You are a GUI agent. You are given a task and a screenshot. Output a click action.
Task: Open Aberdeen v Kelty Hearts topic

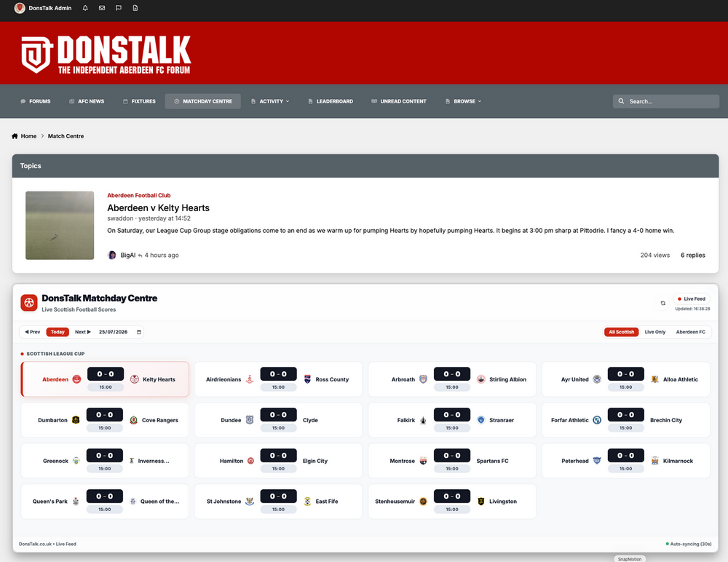coord(158,208)
